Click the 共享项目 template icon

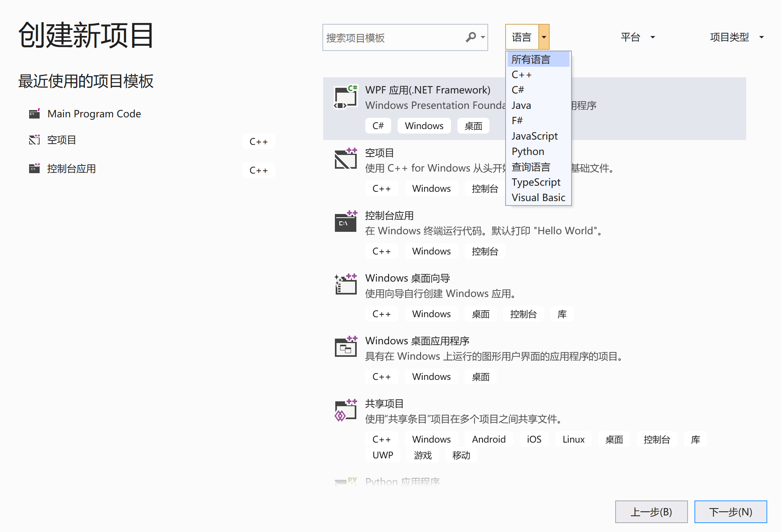346,410
